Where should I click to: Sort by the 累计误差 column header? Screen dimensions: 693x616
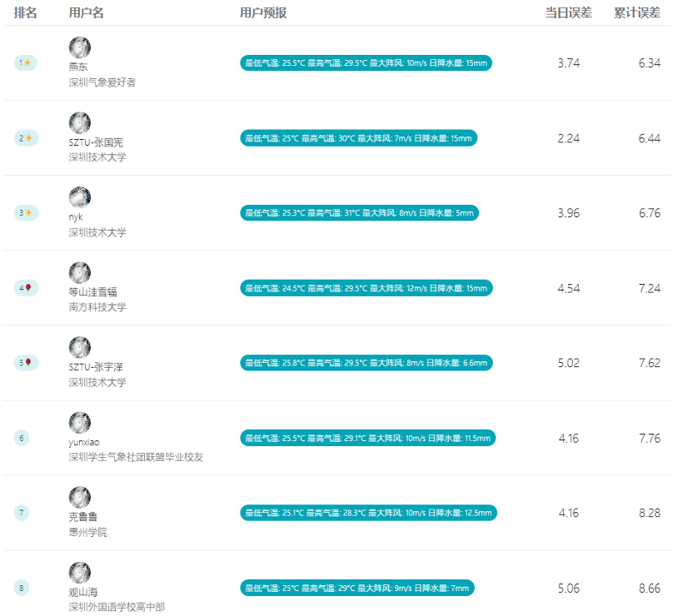[637, 12]
